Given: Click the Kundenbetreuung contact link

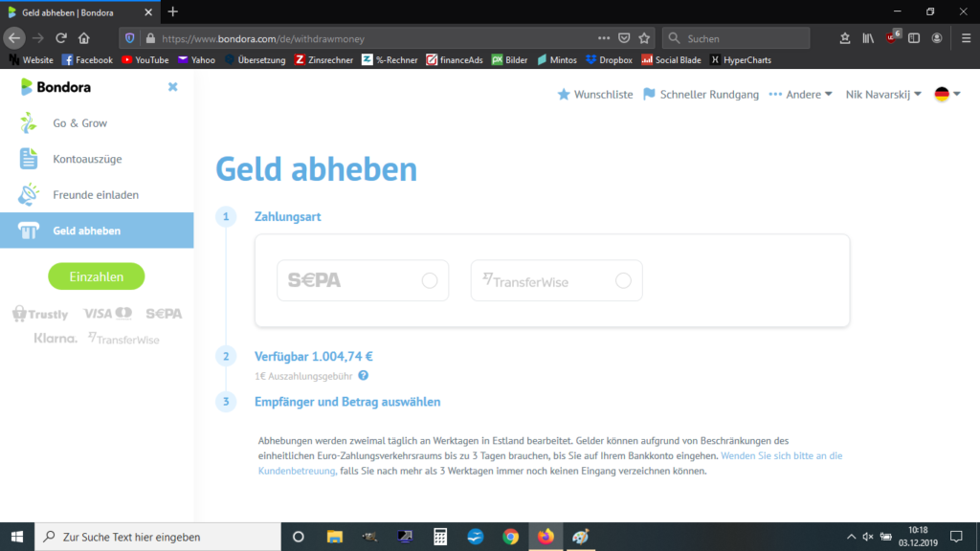Looking at the screenshot, I should pos(298,471).
